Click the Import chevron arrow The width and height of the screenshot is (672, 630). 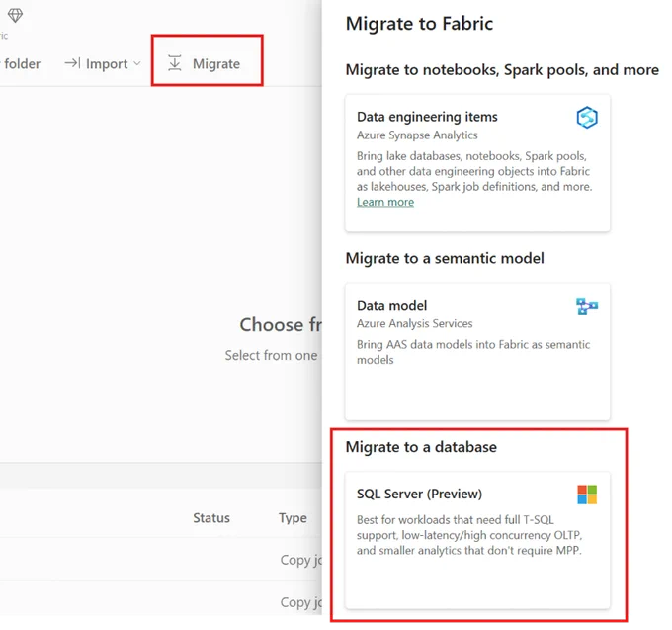(x=137, y=63)
